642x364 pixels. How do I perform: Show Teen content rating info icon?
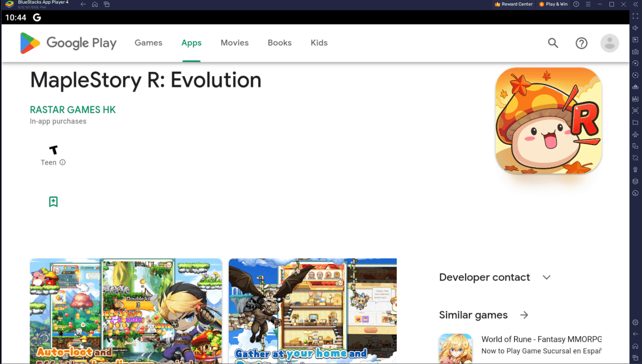63,162
